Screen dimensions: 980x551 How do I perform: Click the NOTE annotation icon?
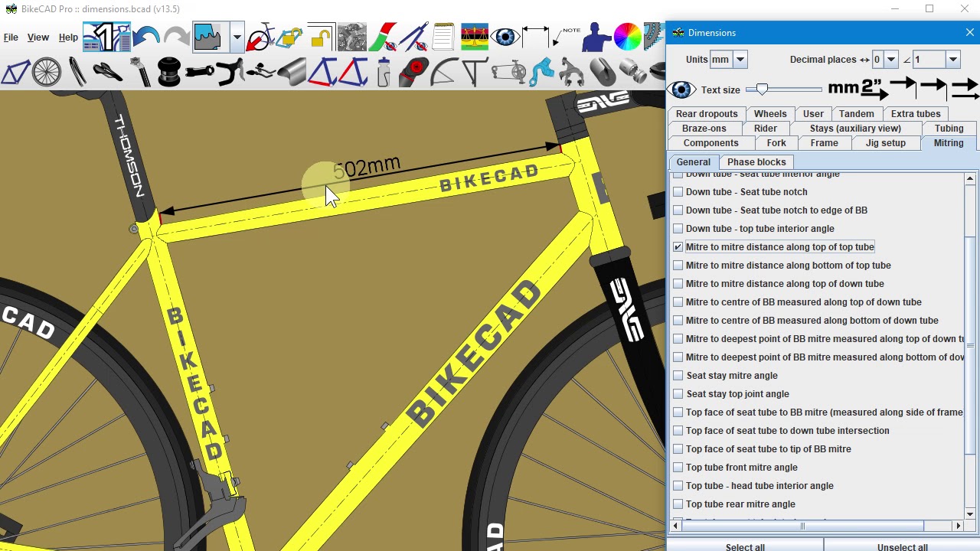567,37
